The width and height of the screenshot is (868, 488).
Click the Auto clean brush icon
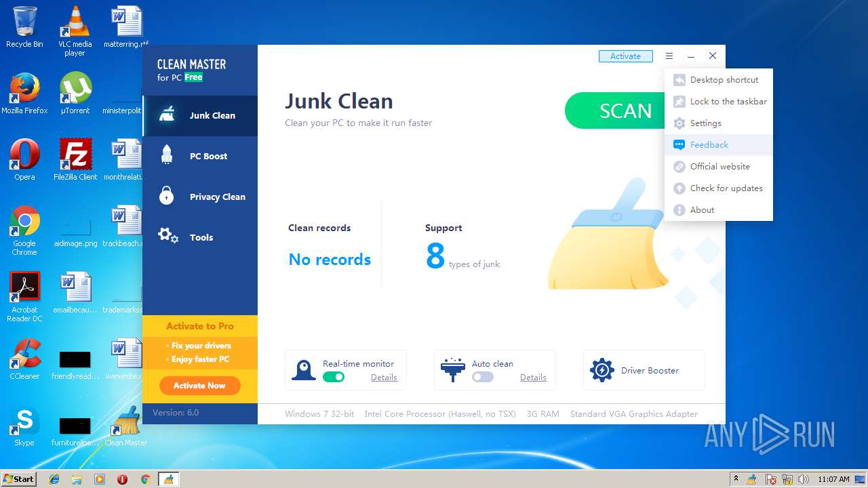pos(452,370)
